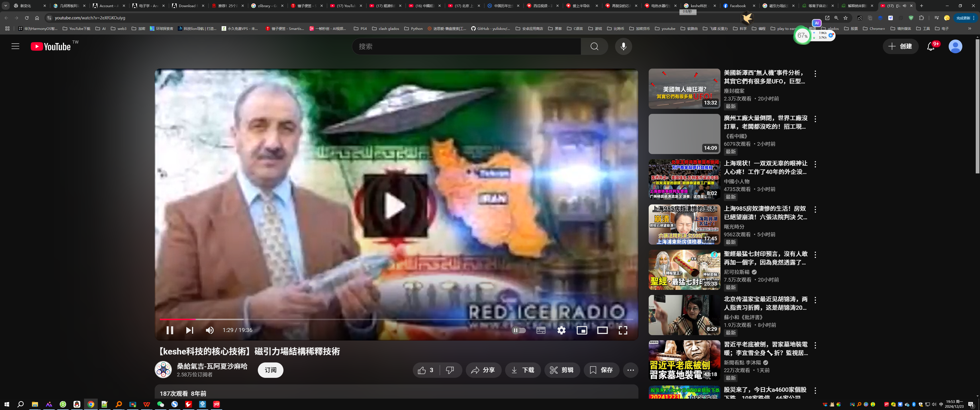Open options menu for 美國新澤西 video

click(815, 74)
